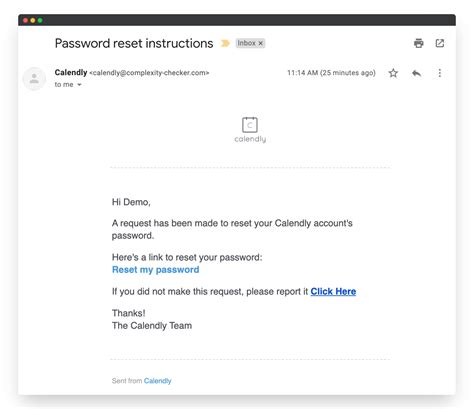Print the email using the printer icon
474x409 pixels.
419,43
